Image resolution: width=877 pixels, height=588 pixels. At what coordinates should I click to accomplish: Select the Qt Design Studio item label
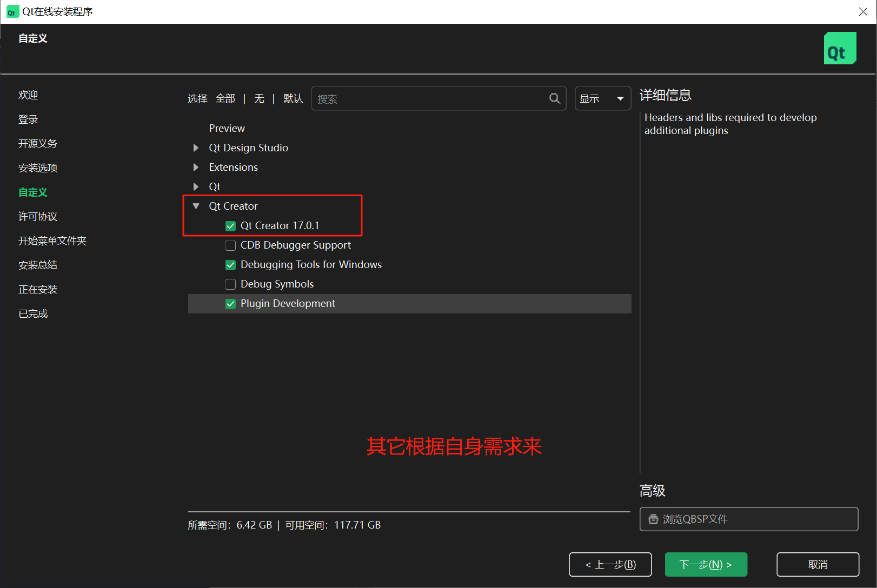(x=248, y=148)
